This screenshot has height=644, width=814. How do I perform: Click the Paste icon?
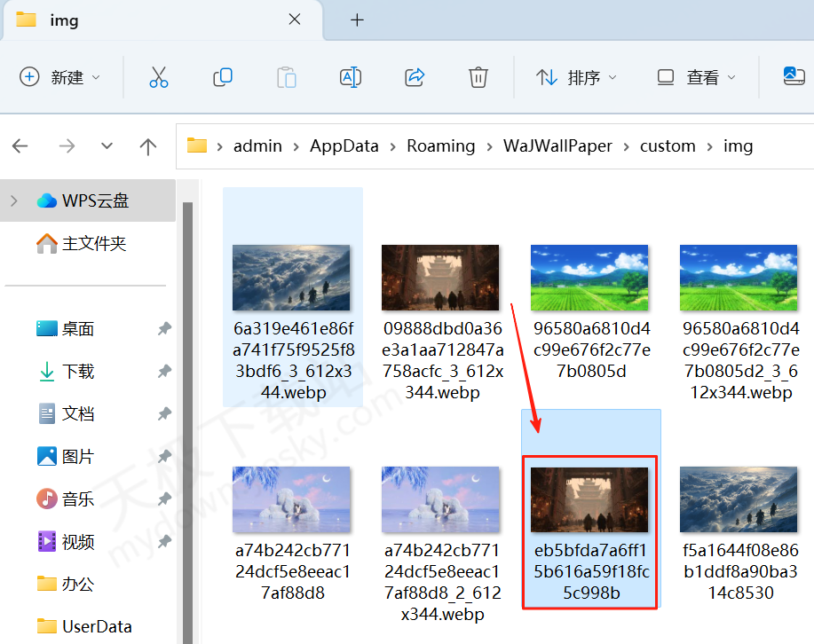[x=286, y=77]
